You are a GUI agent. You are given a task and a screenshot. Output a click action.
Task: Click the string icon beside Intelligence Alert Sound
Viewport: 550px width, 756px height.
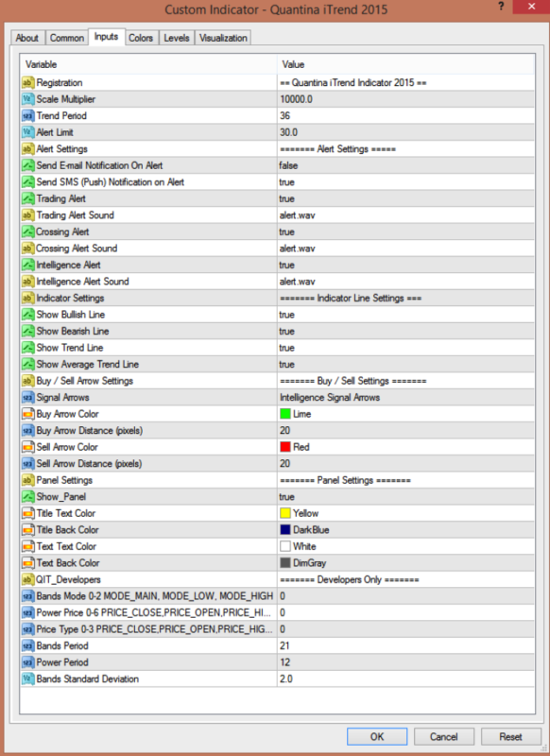point(28,282)
